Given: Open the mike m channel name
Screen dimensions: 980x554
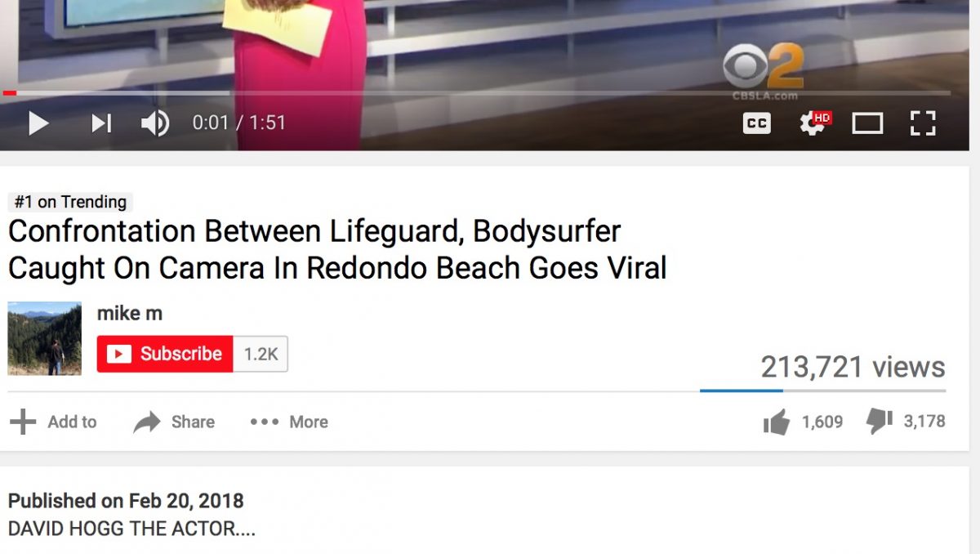Looking at the screenshot, I should [x=130, y=314].
